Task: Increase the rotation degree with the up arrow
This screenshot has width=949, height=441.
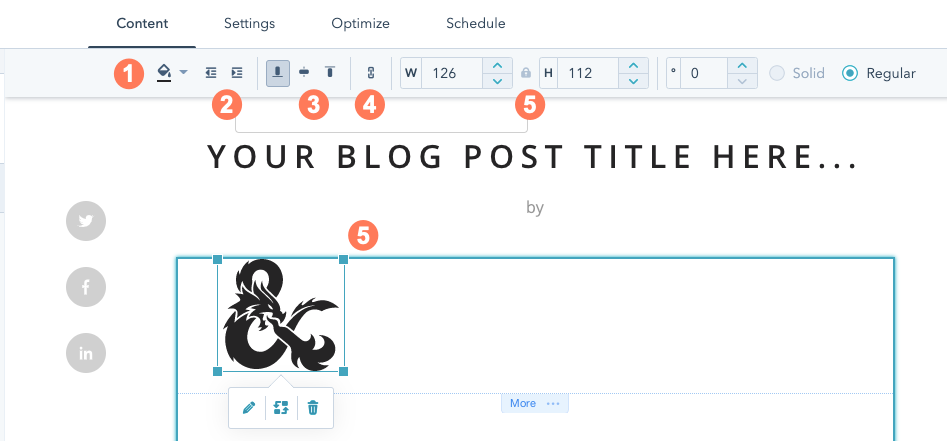Action: 742,66
